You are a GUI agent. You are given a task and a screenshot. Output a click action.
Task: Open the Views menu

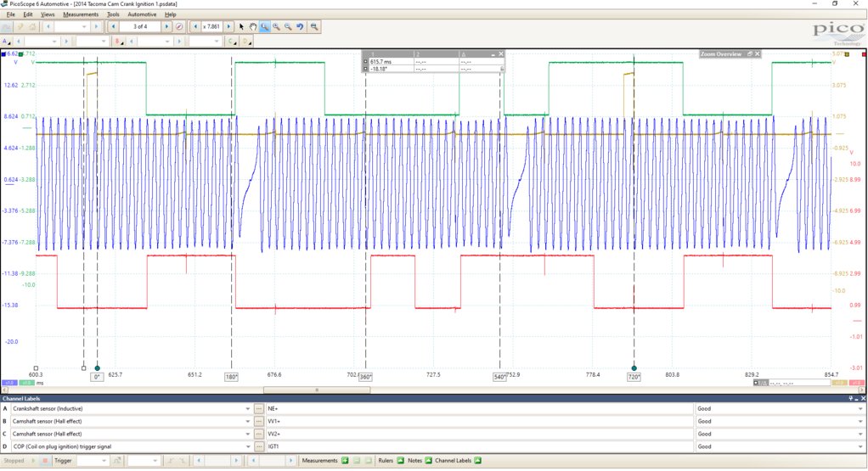pos(48,14)
